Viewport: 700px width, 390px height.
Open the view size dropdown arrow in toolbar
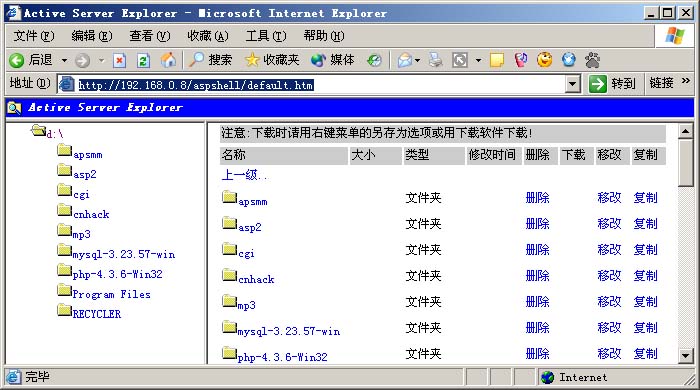pos(478,60)
